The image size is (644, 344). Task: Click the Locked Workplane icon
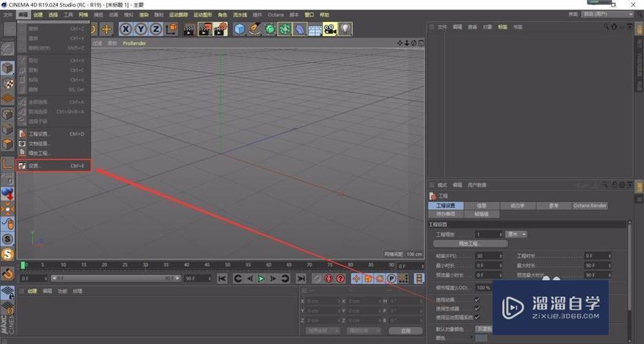(x=8, y=292)
